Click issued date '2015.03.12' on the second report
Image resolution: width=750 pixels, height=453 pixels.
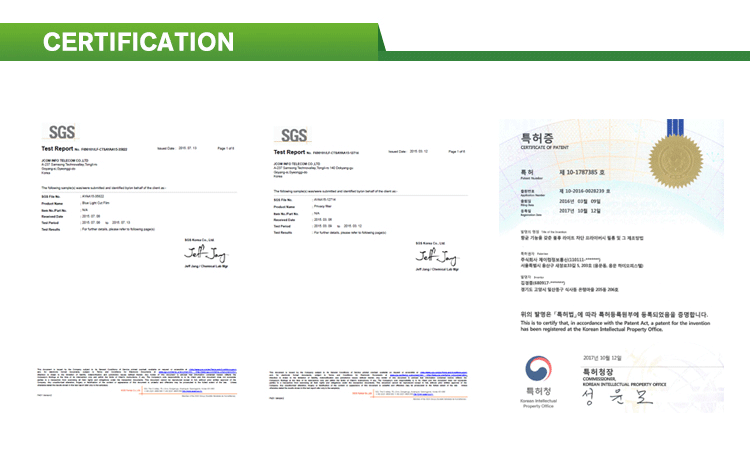click(419, 151)
